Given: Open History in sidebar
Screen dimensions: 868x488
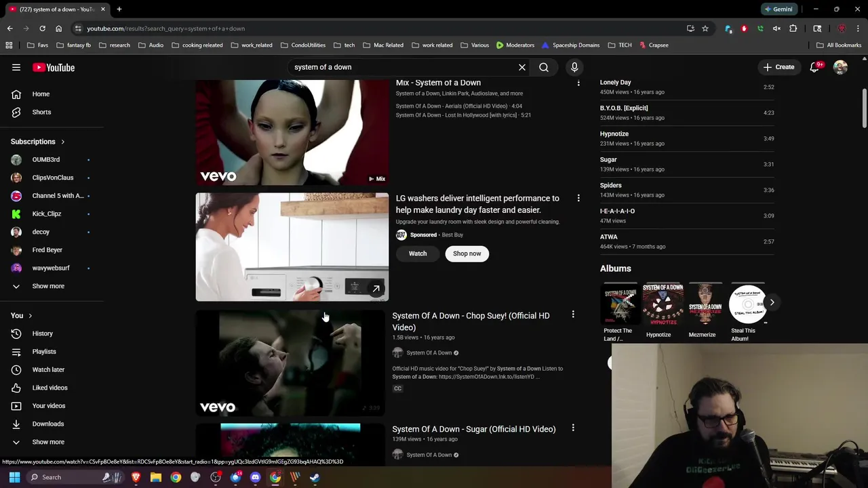Looking at the screenshot, I should coord(42,333).
